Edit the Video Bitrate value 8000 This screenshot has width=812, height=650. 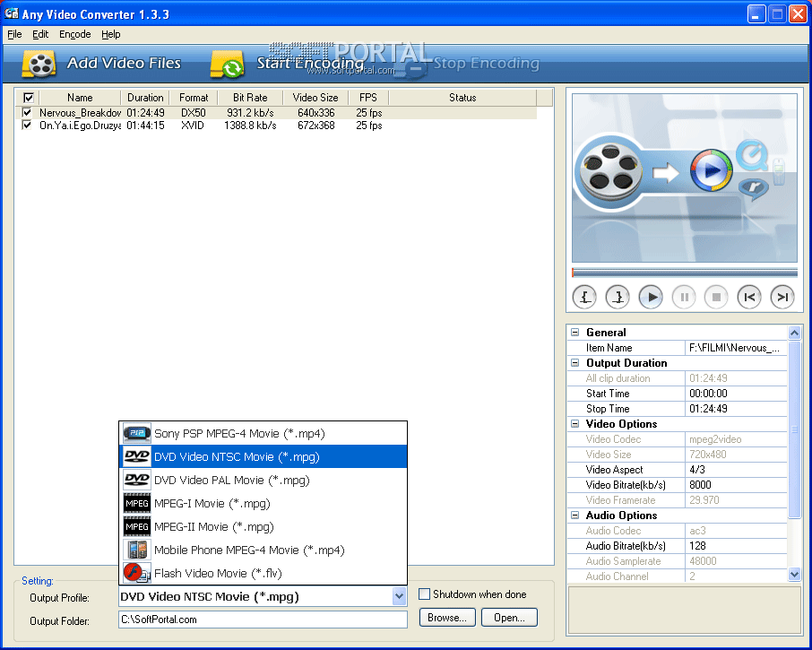tap(736, 485)
